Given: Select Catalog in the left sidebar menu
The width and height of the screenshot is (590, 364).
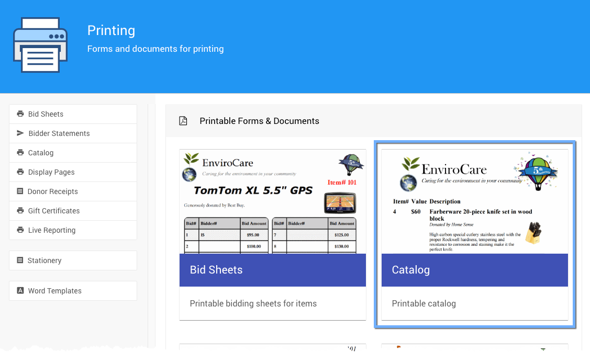Looking at the screenshot, I should pos(41,153).
